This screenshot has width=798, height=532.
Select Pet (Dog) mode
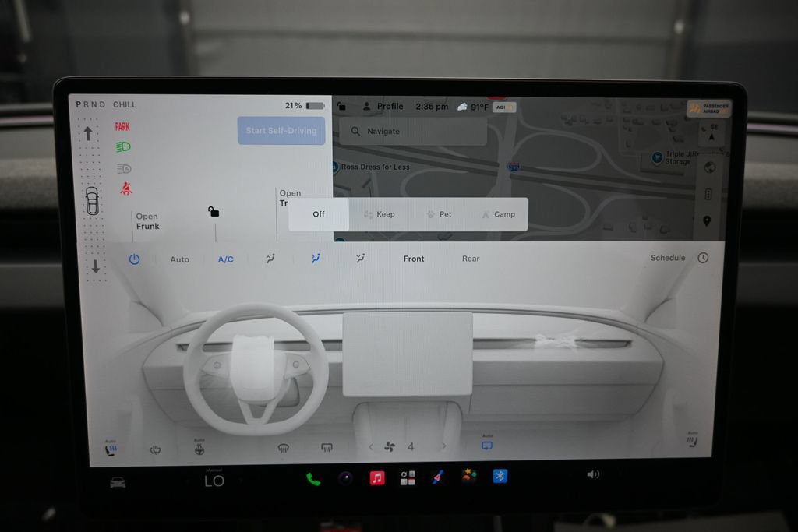click(440, 214)
